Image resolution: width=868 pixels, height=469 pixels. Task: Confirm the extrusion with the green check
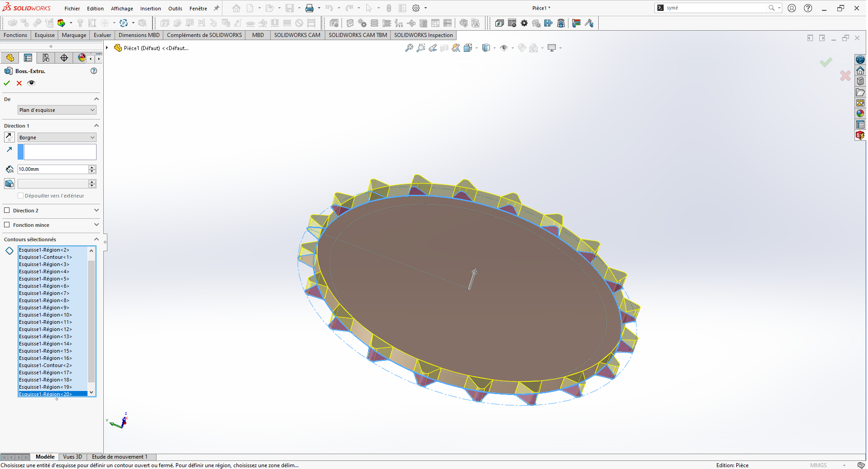pos(6,83)
